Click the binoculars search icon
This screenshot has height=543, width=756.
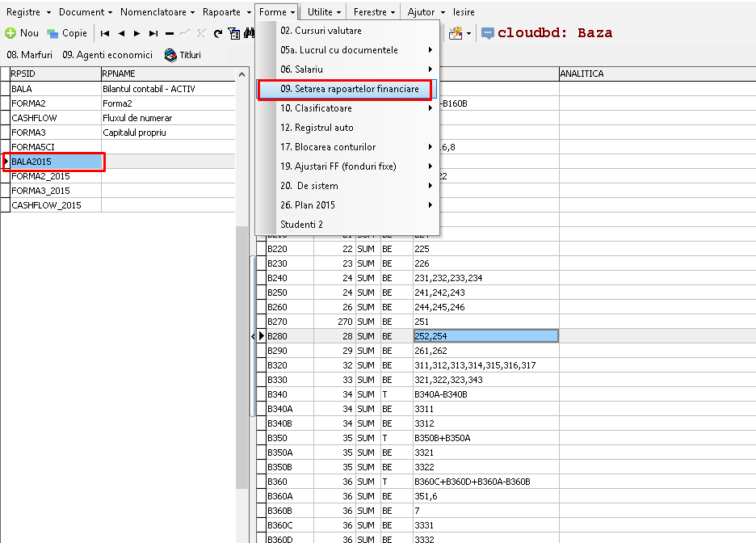(x=250, y=33)
